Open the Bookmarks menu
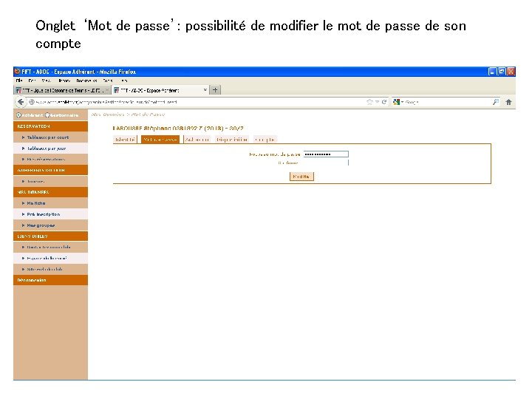 tap(86, 81)
